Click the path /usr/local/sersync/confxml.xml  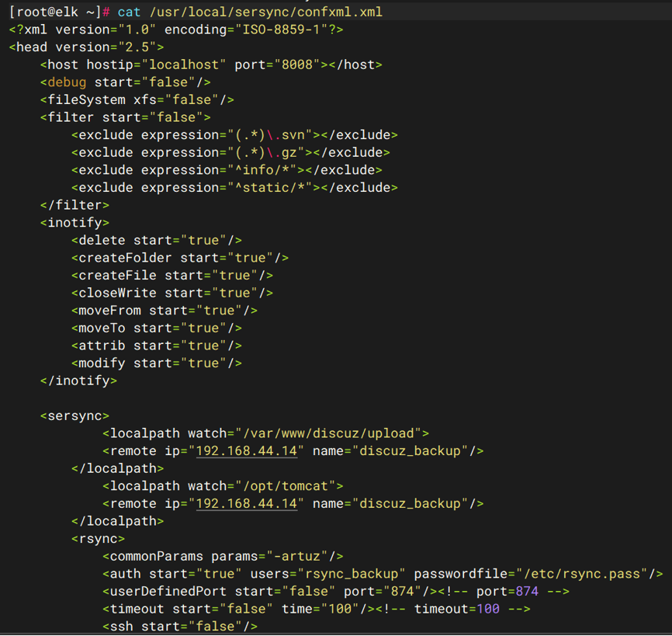pos(265,12)
